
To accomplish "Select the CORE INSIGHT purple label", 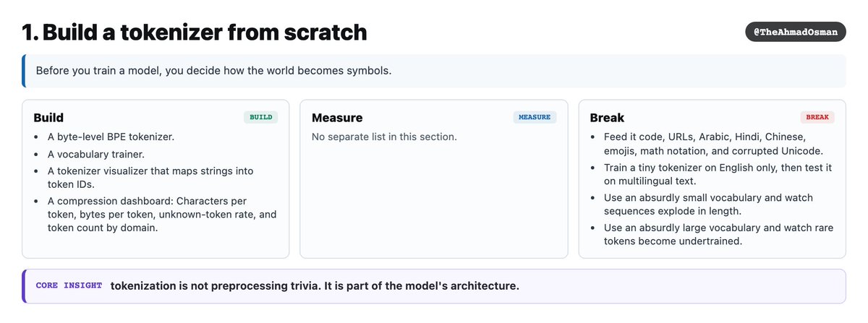I will 69,286.
